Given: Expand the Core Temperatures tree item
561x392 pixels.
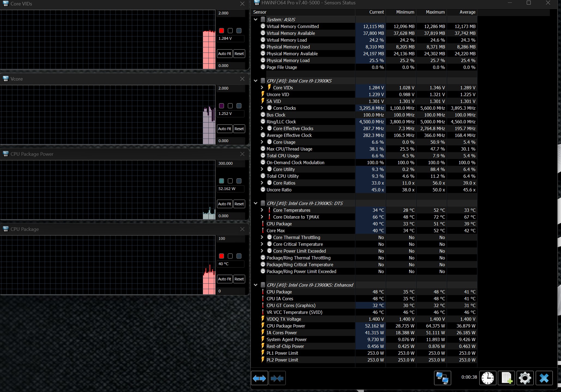Looking at the screenshot, I should tap(262, 210).
